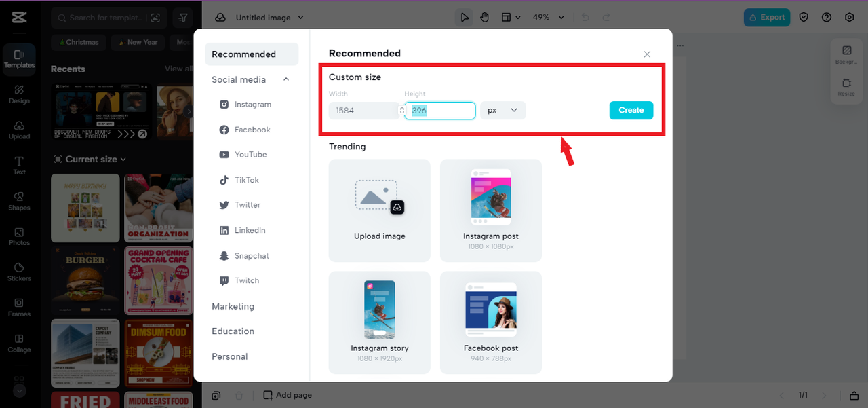This screenshot has width=868, height=408.
Task: Click the View all link beside Recents
Action: coord(178,69)
